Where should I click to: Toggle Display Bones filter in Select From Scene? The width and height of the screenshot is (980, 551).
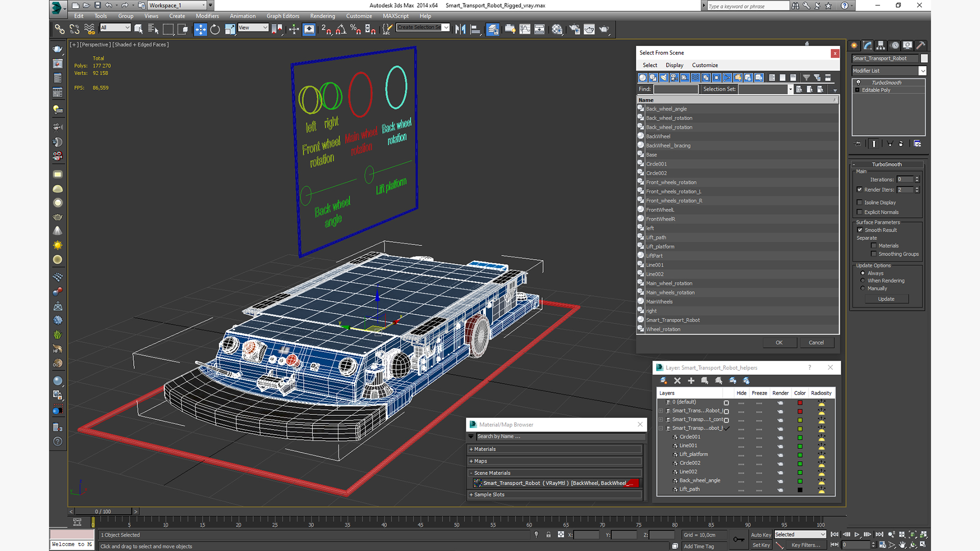point(727,78)
